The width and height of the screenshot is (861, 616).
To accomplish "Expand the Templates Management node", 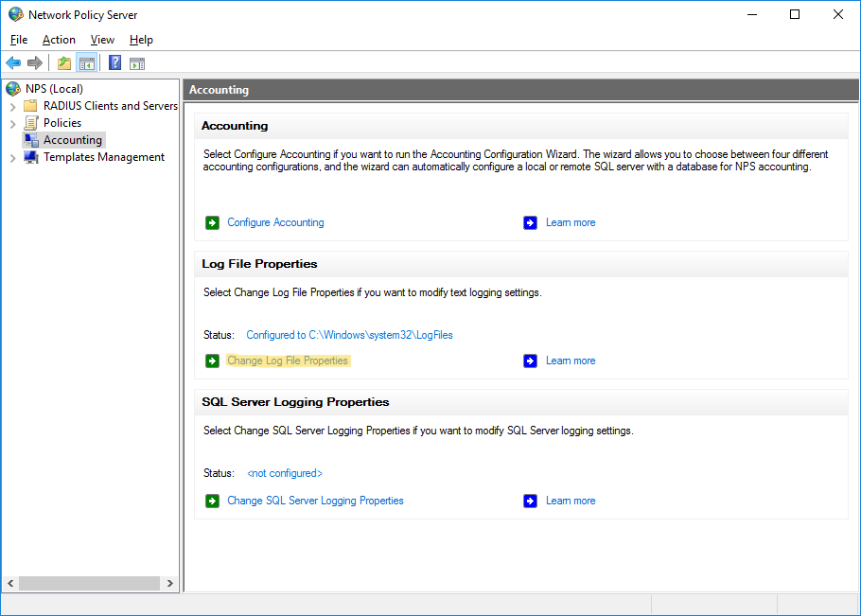I will (x=12, y=158).
